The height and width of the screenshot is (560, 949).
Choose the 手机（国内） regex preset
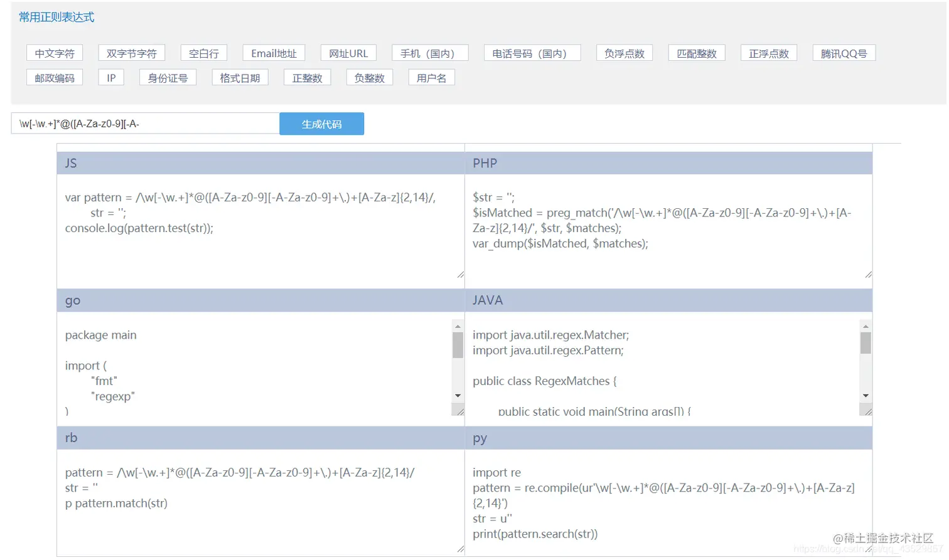pyautogui.click(x=431, y=53)
